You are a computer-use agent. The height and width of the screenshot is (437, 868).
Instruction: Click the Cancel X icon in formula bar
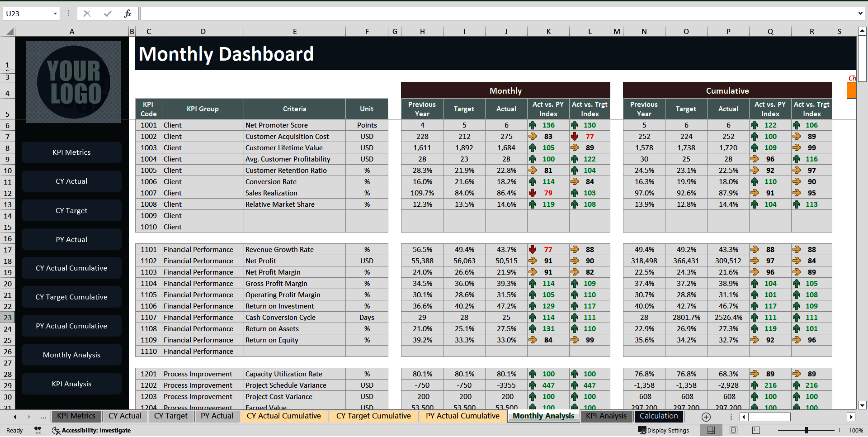(x=87, y=14)
